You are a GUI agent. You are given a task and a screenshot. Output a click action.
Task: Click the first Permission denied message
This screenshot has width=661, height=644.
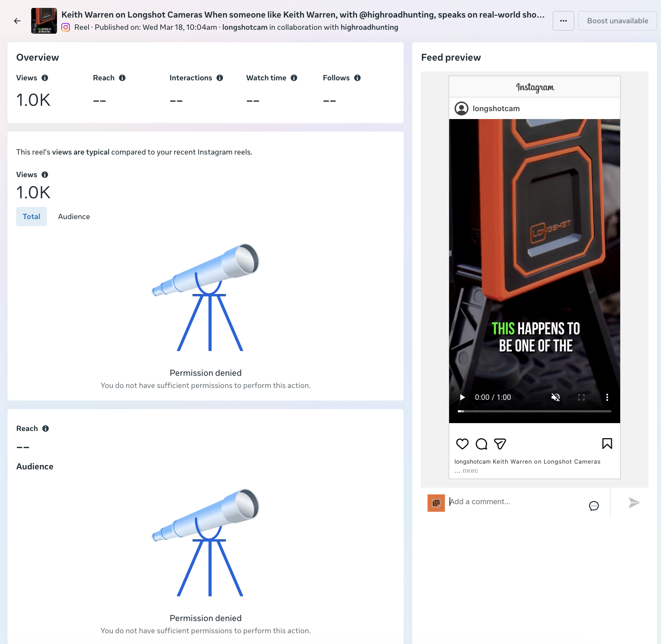coord(206,373)
